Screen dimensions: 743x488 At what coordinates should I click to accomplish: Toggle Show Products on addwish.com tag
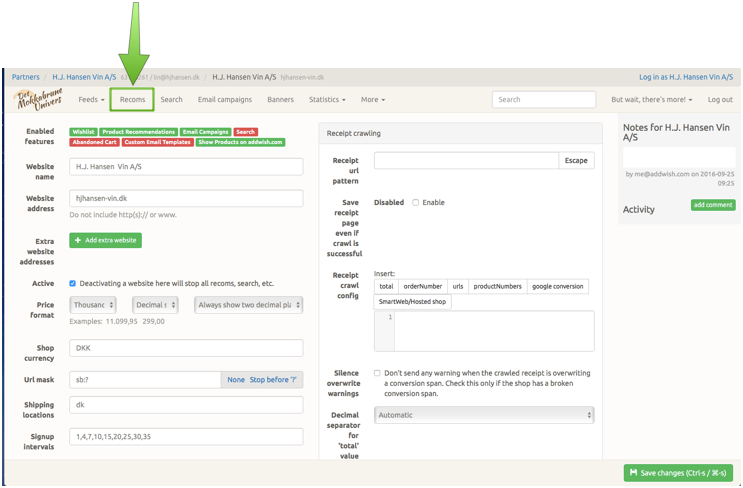(x=240, y=142)
